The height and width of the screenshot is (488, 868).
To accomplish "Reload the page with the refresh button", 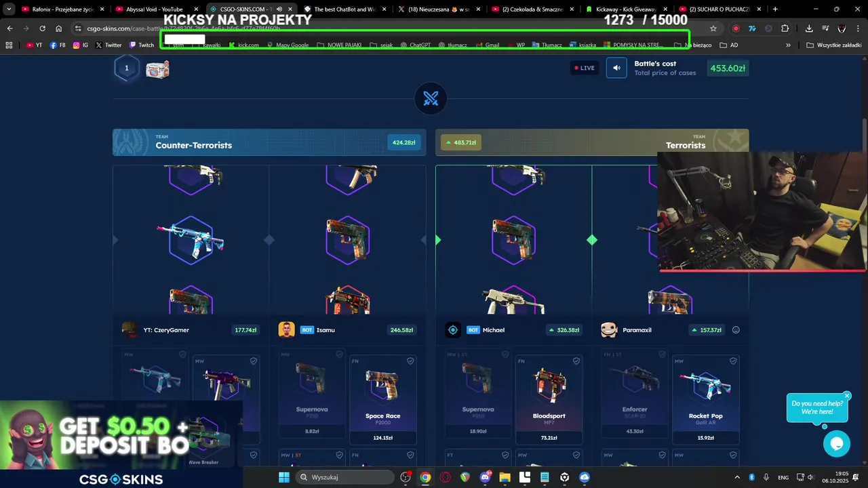I will point(42,28).
